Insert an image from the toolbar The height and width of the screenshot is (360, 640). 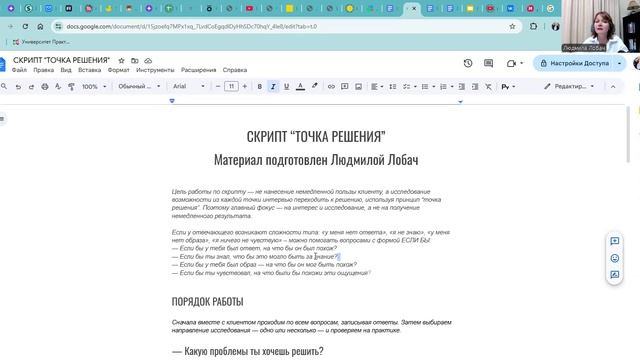point(358,87)
